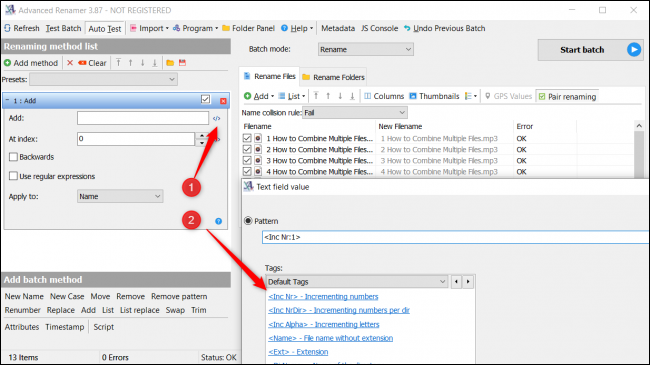The image size is (650, 365).
Task: Open the Batch mode Rename dropdown
Action: pyautogui.click(x=366, y=49)
